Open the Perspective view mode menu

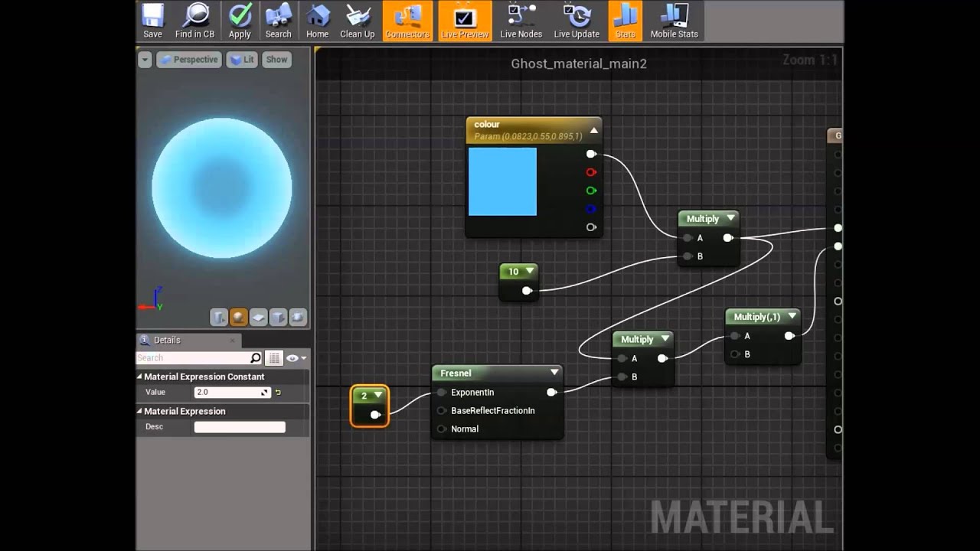click(x=189, y=60)
